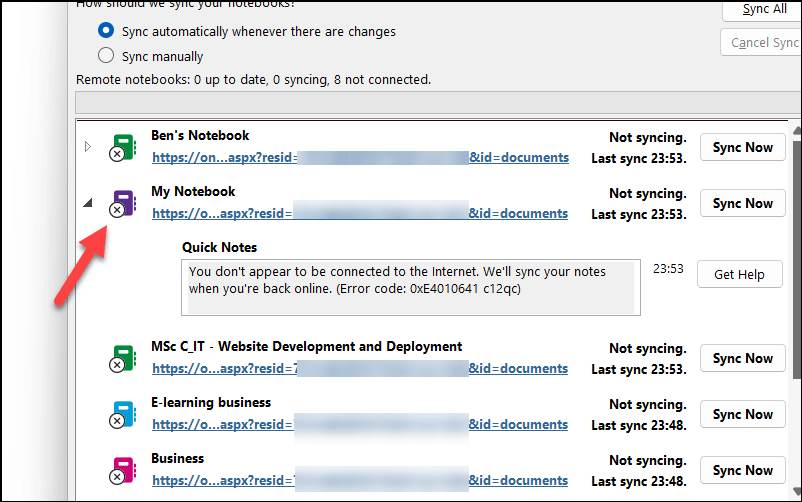The image size is (802, 502).
Task: Click Get Help for Quick Notes error
Action: (740, 274)
